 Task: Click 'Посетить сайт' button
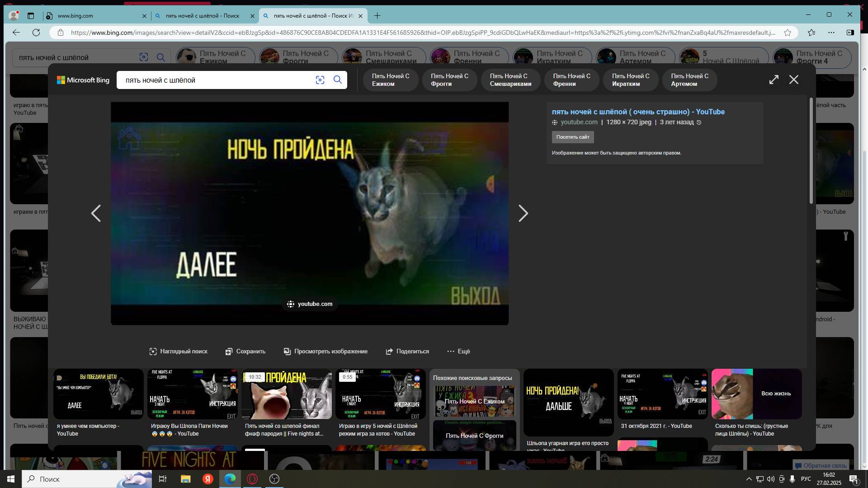pyautogui.click(x=572, y=137)
